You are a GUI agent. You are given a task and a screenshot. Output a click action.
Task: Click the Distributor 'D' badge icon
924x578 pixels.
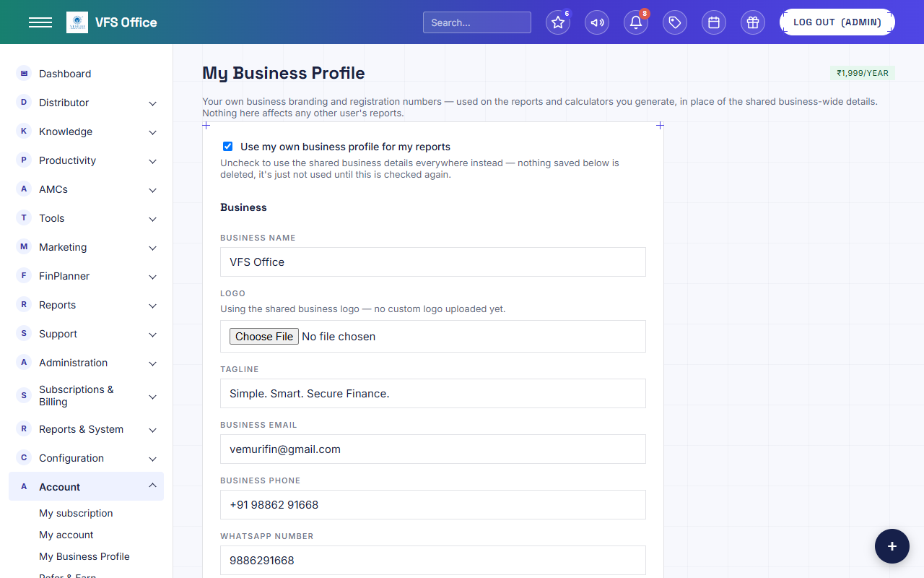(x=24, y=102)
